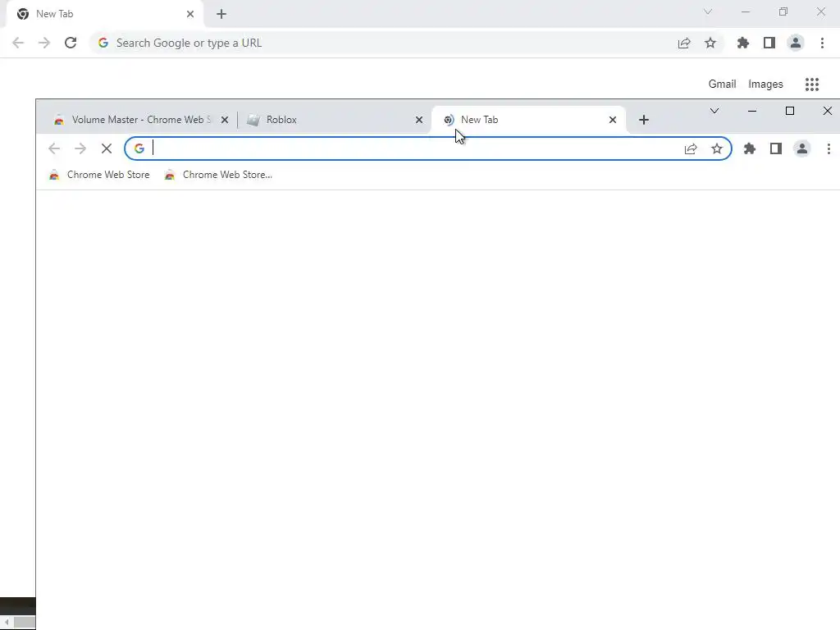Open the Google apps grid

tap(812, 84)
